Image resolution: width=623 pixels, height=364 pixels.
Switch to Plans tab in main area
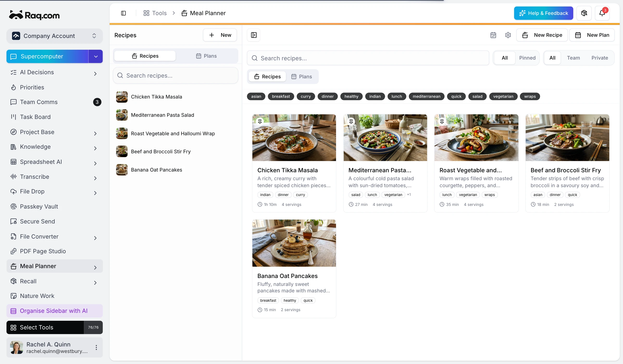point(301,77)
